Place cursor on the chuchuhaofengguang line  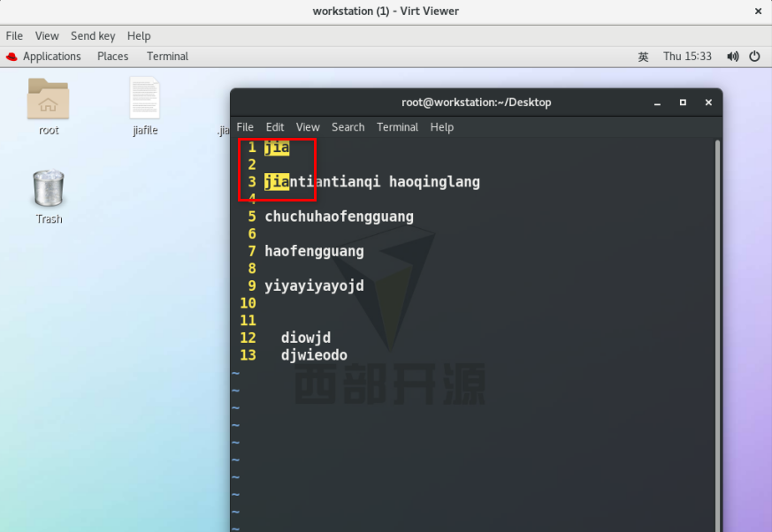coord(340,217)
